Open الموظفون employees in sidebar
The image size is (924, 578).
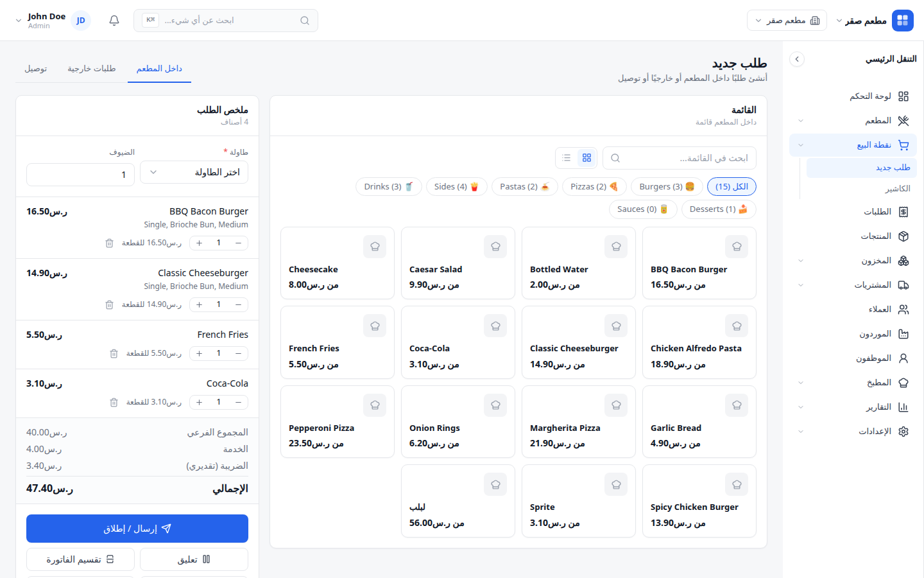tap(853, 358)
